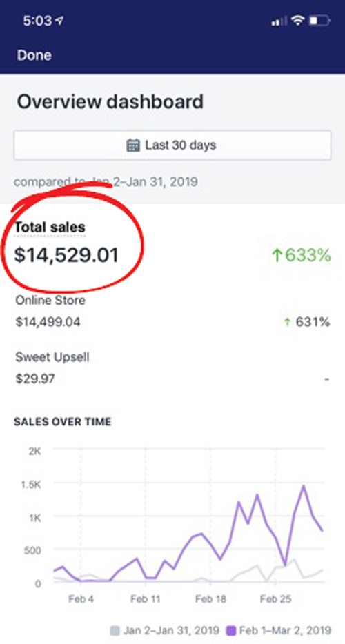This screenshot has height=644, width=345.
Task: Open the Last 30 days date picker
Action: (x=172, y=145)
